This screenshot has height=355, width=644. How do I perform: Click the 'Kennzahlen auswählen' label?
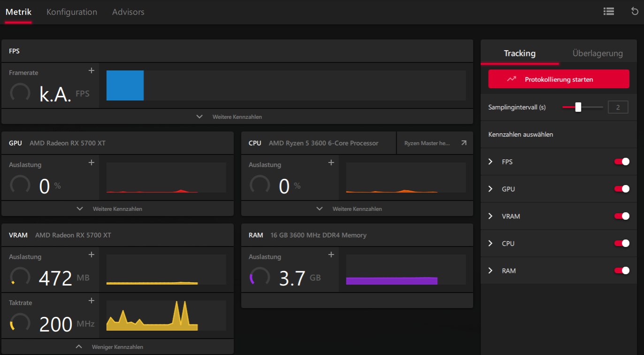click(x=521, y=134)
